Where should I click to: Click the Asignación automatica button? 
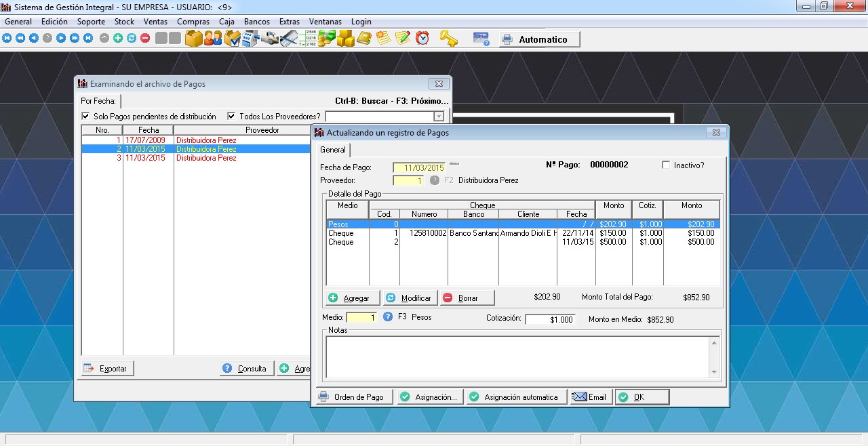[515, 397]
